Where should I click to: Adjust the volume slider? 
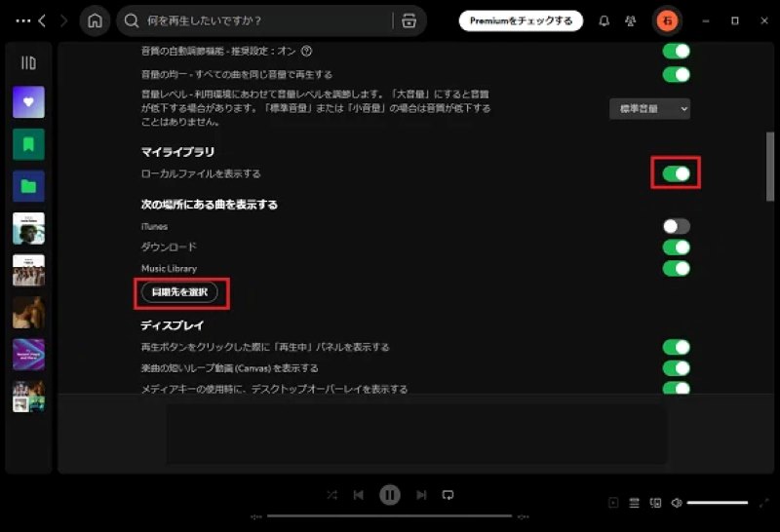tap(718, 503)
